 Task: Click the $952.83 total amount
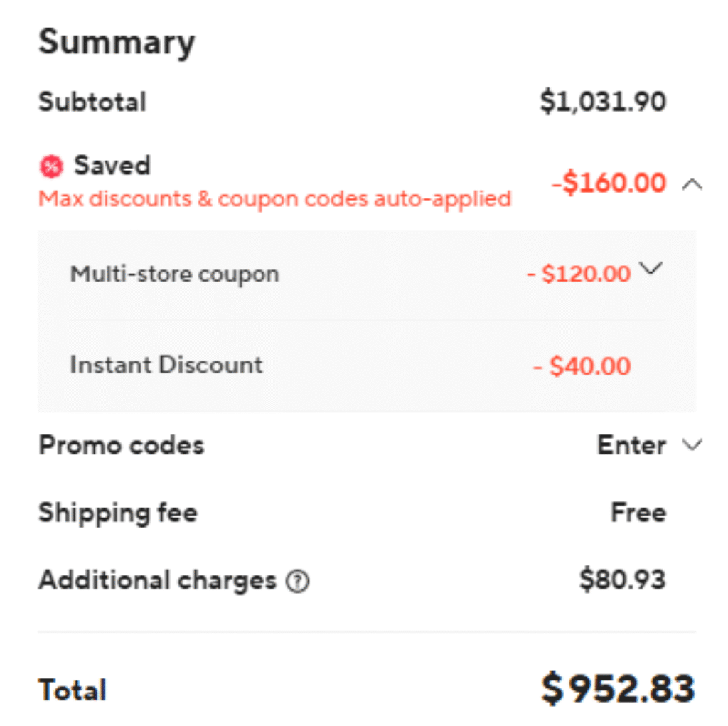click(618, 688)
